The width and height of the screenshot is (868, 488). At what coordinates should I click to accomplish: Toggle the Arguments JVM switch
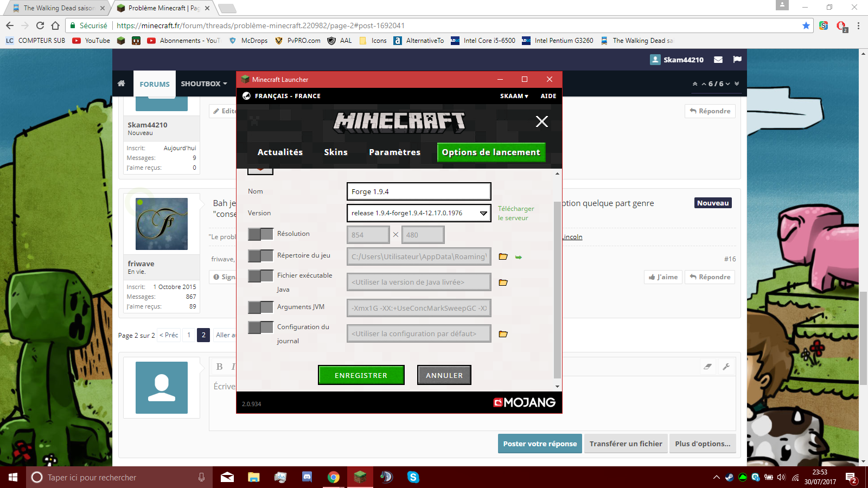(260, 307)
